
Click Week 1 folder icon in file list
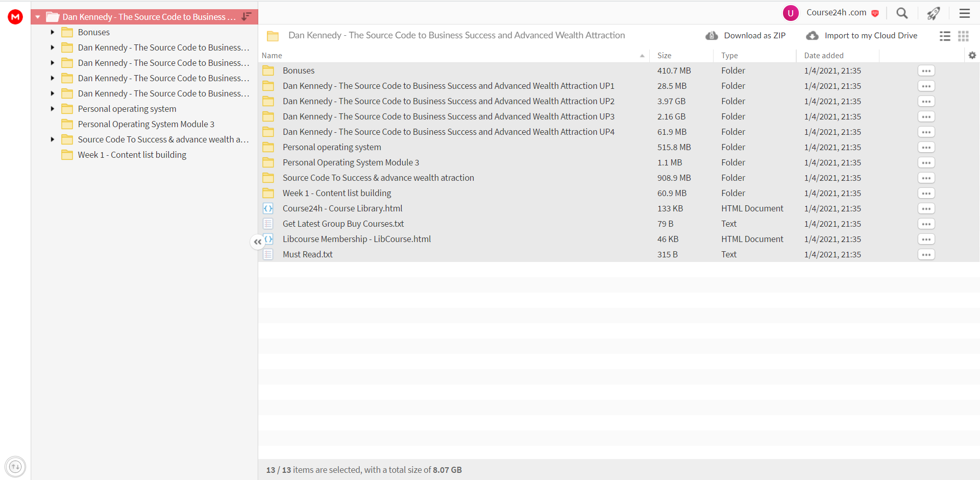pos(268,193)
